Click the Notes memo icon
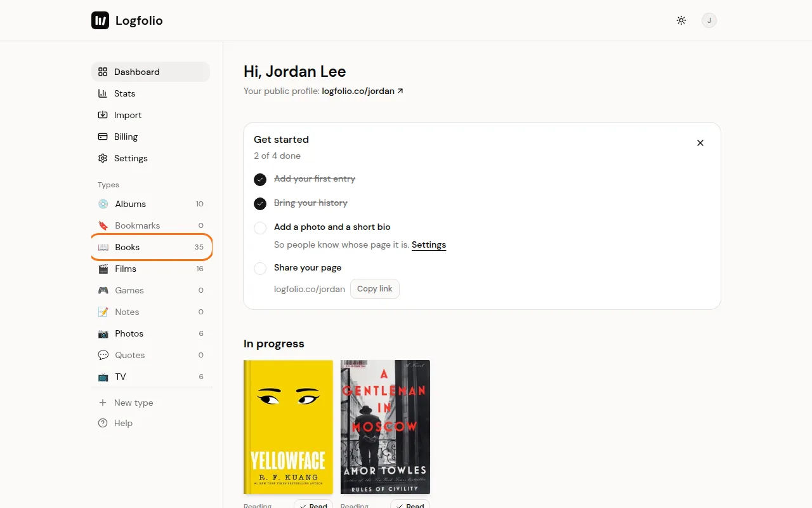This screenshot has width=812, height=508. pos(103,312)
